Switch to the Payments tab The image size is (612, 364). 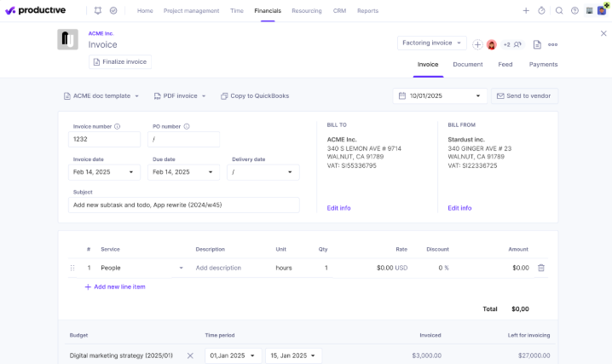(x=543, y=65)
